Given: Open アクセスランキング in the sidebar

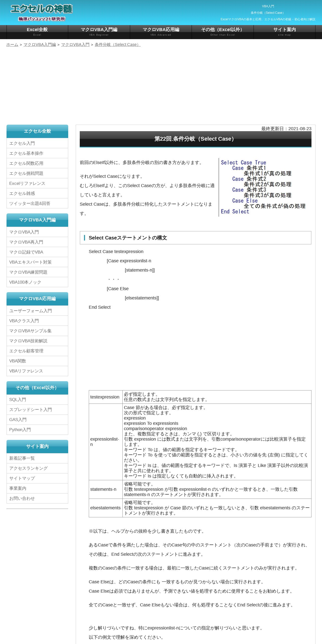Looking at the screenshot, I should pyautogui.click(x=37, y=468).
